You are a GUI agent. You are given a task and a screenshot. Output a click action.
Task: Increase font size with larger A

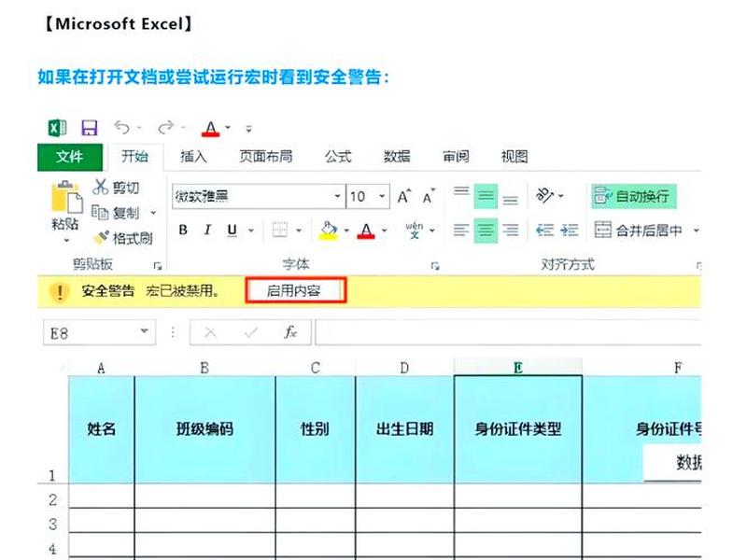pyautogui.click(x=404, y=196)
